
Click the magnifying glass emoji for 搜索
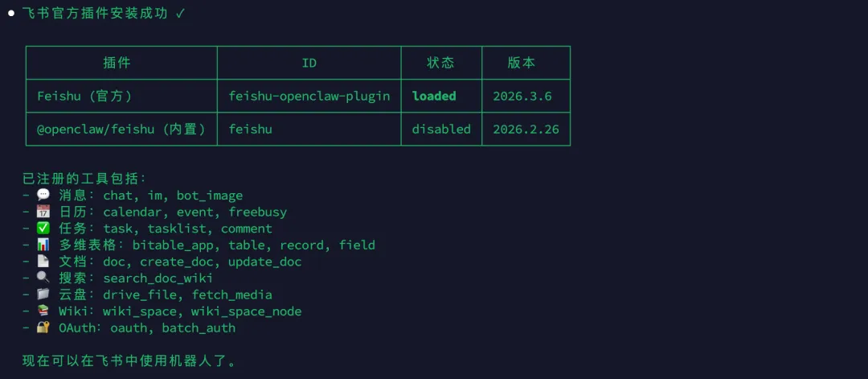pyautogui.click(x=43, y=278)
